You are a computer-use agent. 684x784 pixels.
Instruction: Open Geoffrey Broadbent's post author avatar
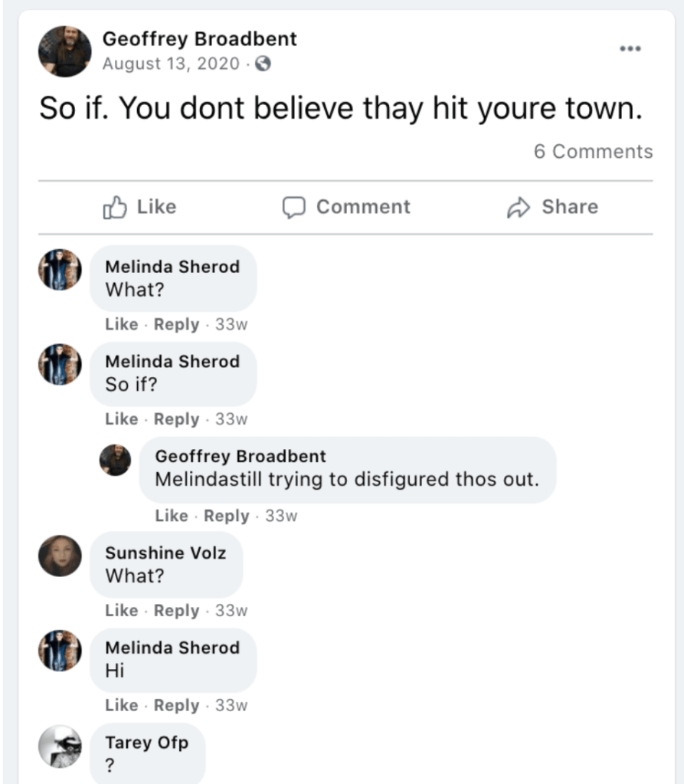pos(65,51)
